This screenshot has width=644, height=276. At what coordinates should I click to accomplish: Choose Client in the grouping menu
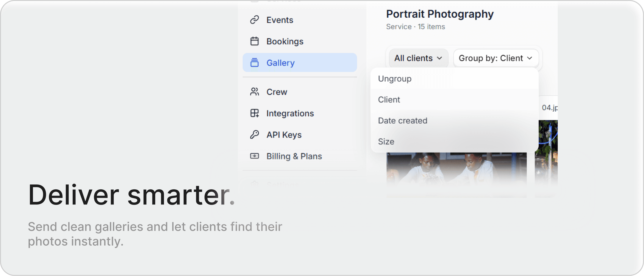[389, 100]
